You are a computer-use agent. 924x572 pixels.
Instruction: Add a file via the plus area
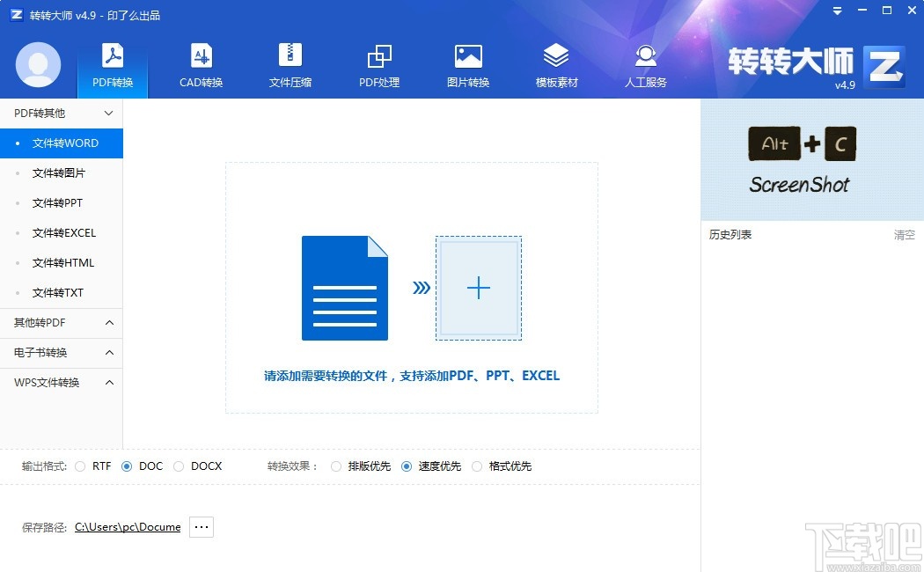[479, 287]
